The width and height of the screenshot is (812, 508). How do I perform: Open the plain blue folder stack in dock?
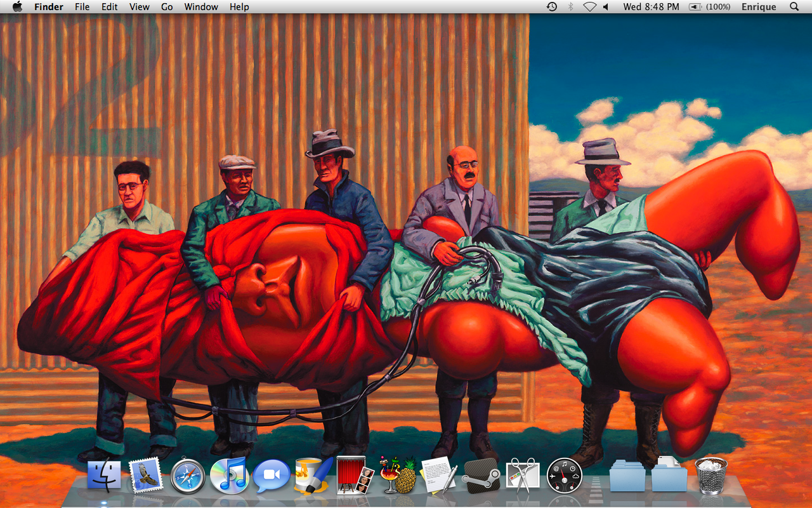pos(627,476)
